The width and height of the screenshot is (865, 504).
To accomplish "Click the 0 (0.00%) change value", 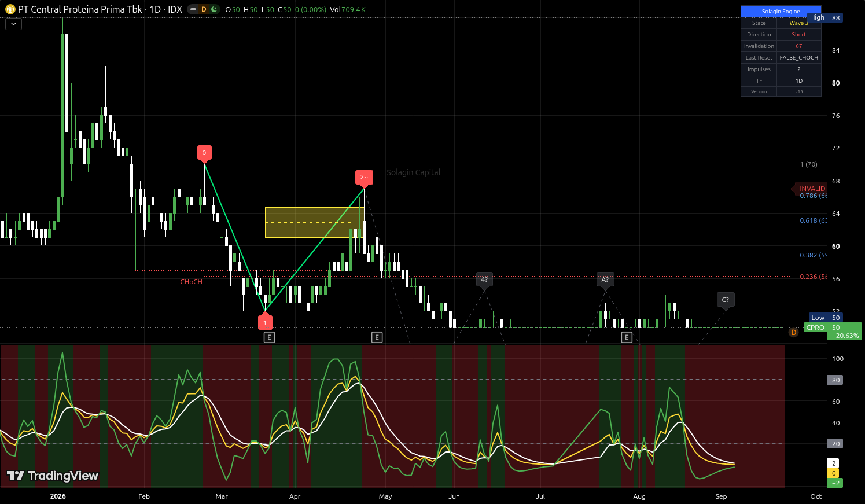I will (310, 9).
